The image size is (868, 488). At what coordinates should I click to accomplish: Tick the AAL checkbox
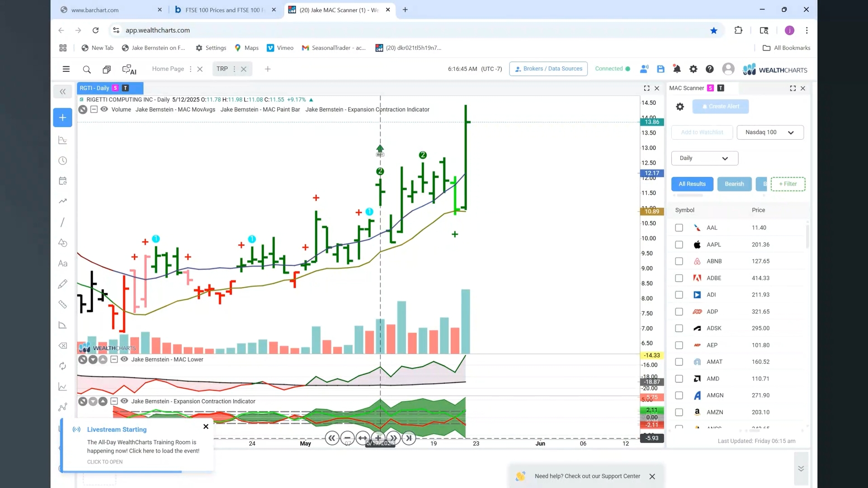tap(679, 228)
